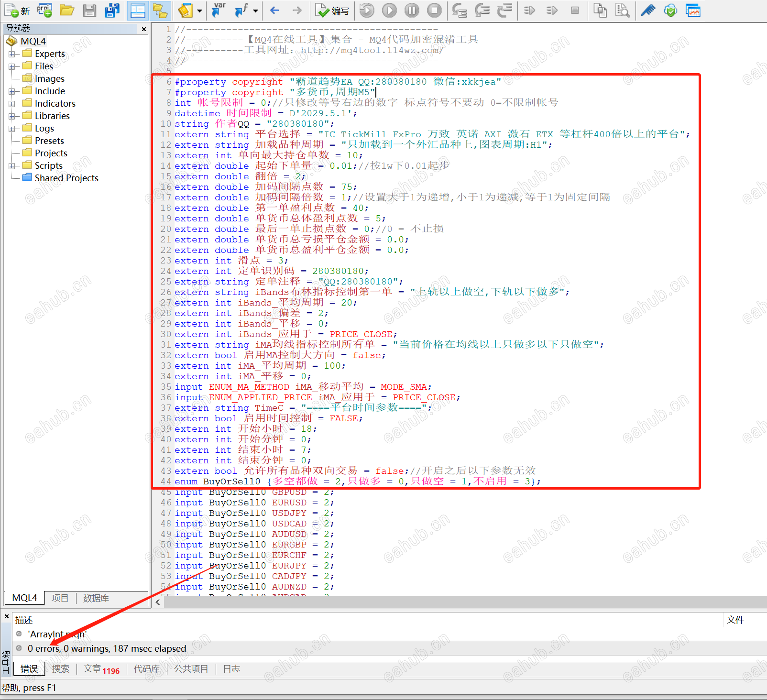
Task: Click code line 9 datetime 时间限制
Action: 266,113
